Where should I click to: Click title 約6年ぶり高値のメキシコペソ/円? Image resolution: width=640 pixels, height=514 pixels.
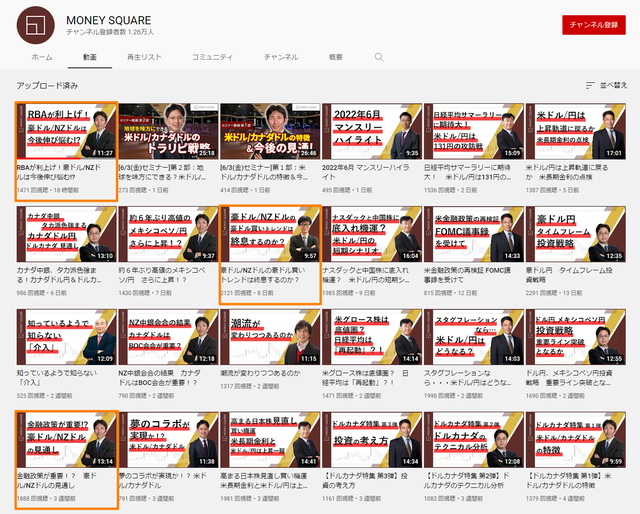pyautogui.click(x=162, y=275)
